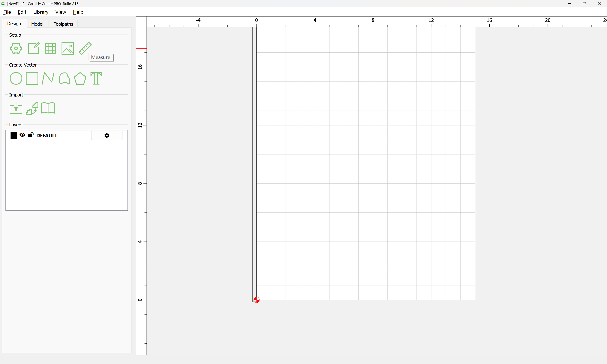607x364 pixels.
Task: Open the design library book icon
Action: click(48, 108)
